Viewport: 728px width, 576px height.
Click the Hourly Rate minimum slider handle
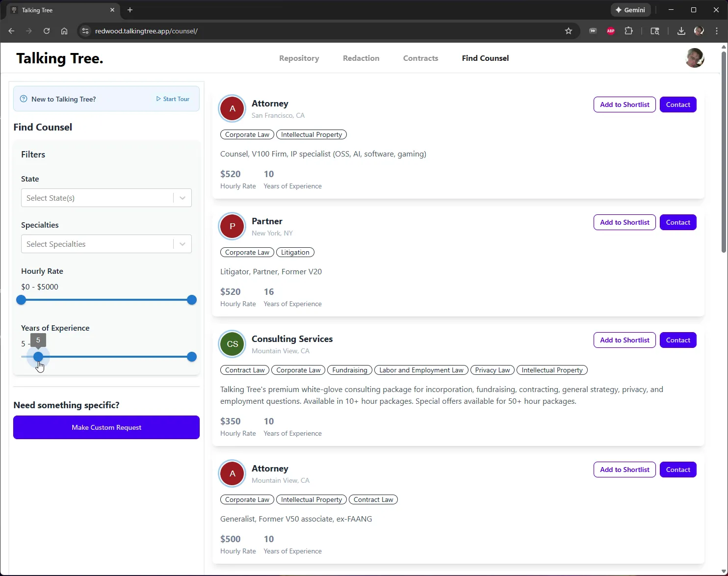point(21,300)
